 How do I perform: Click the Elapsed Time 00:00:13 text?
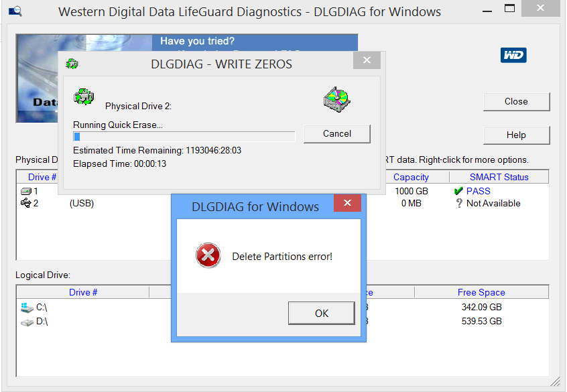tap(120, 164)
